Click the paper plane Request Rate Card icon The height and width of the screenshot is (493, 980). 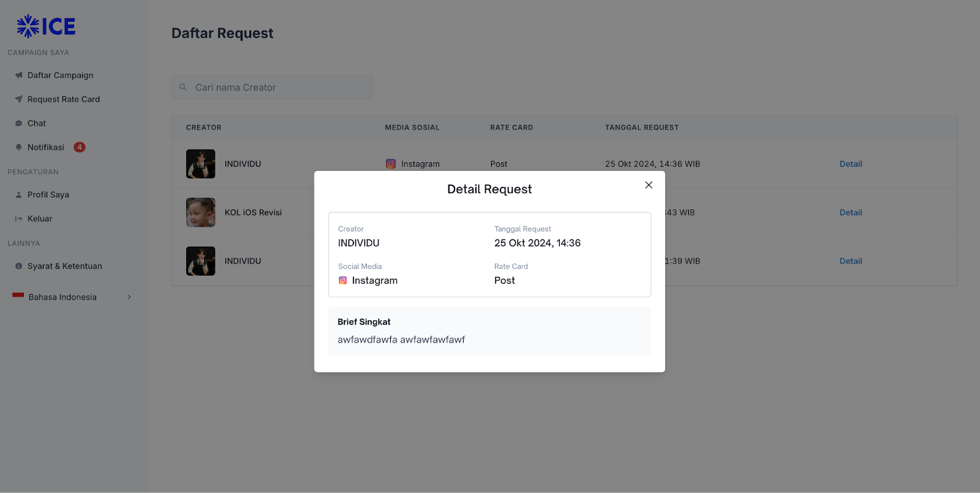click(18, 99)
